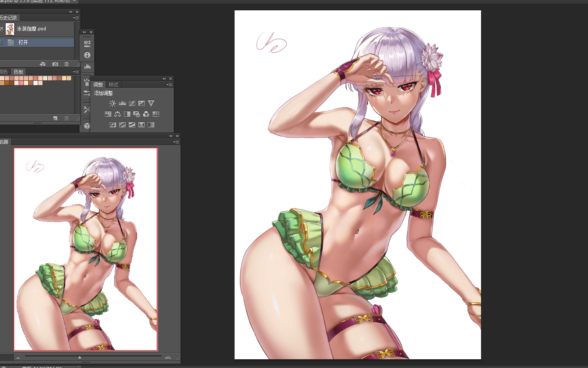Open the Histogram panel from icon dock
Screen dimensions: 588x368
[x=87, y=66]
